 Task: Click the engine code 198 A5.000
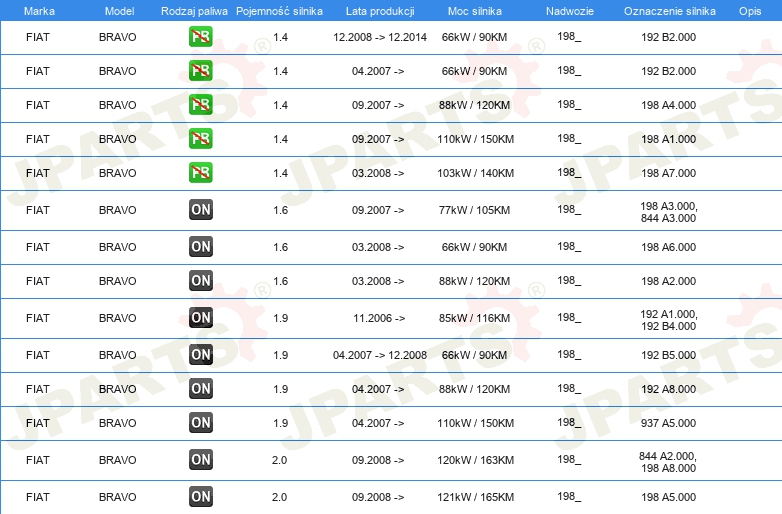click(669, 497)
